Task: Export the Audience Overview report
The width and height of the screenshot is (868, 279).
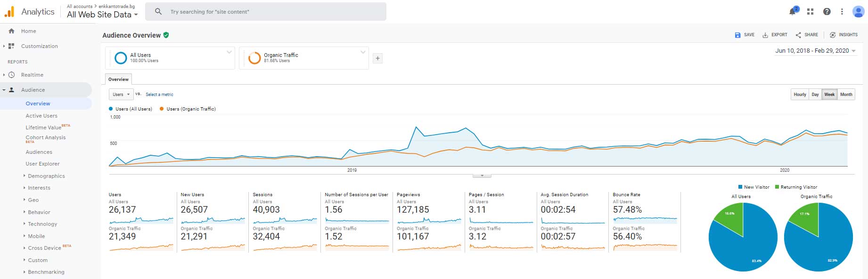Action: [x=775, y=35]
